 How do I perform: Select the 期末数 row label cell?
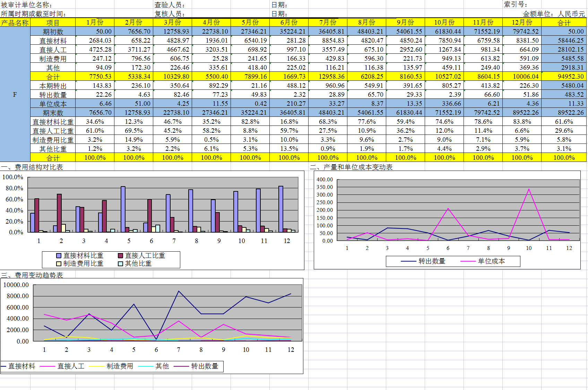(x=53, y=113)
